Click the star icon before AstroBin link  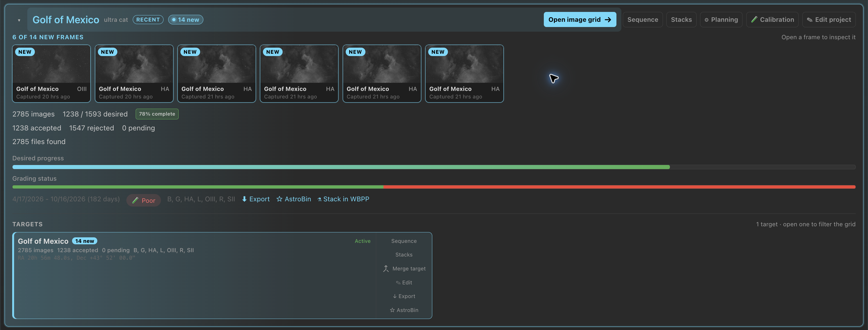click(x=279, y=199)
